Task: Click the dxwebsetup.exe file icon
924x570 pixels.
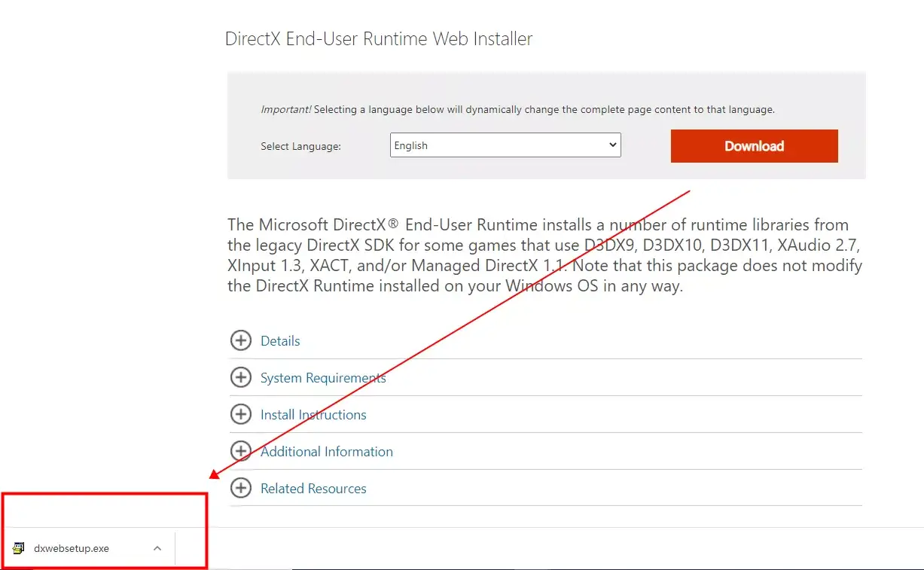Action: click(19, 548)
